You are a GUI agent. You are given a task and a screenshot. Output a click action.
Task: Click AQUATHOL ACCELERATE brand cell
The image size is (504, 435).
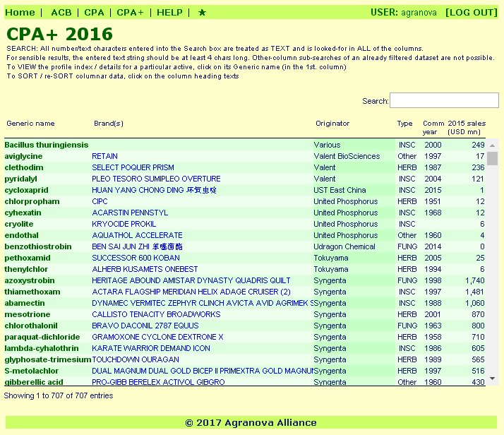[137, 235]
